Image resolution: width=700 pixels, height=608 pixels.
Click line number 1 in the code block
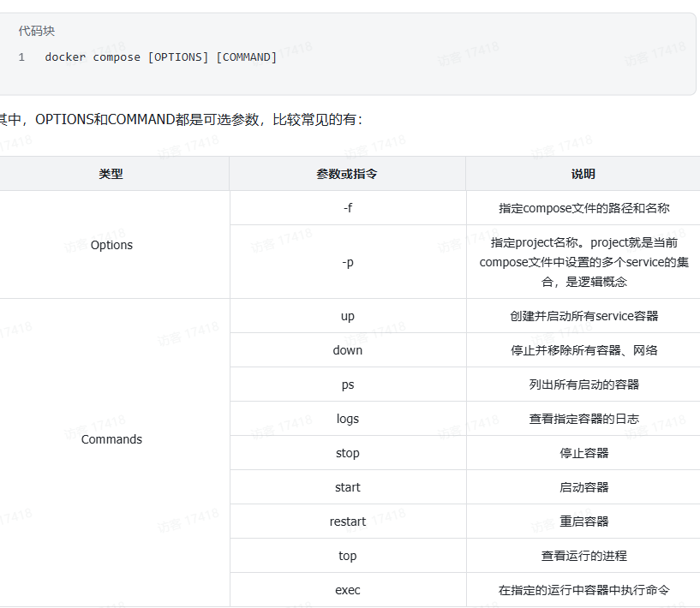[x=21, y=57]
